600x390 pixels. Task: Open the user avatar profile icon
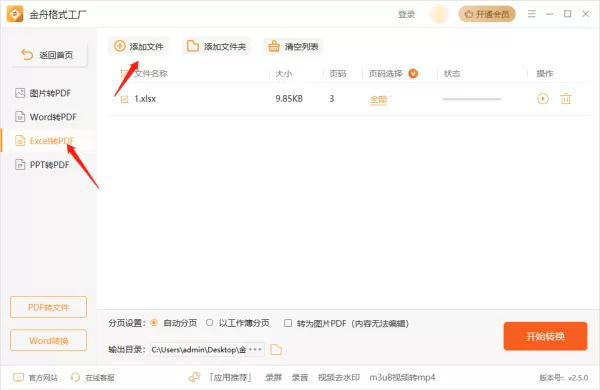pyautogui.click(x=439, y=14)
